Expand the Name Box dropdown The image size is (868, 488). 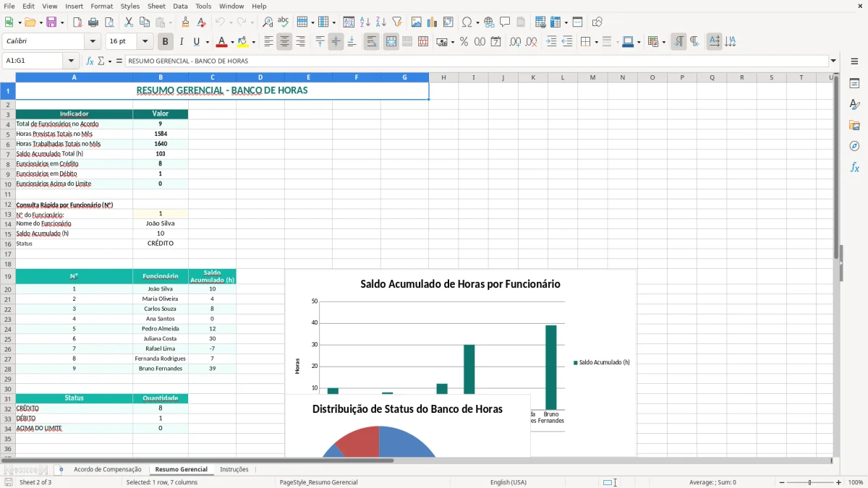point(71,61)
